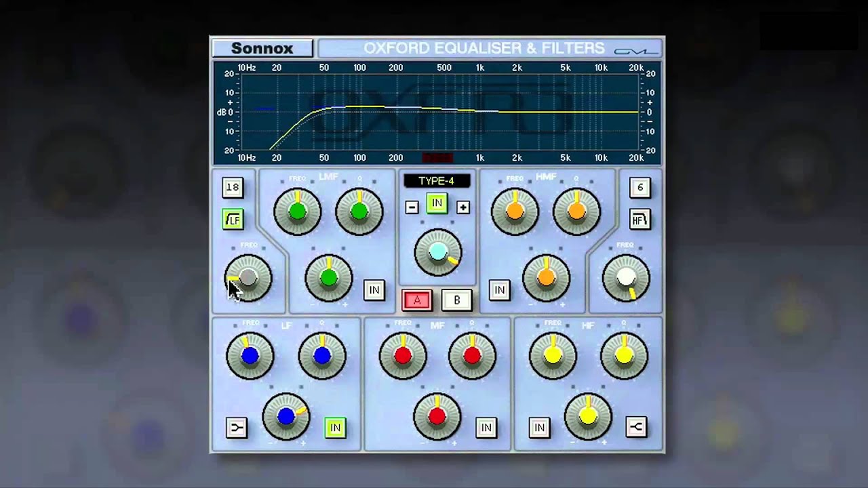Click the HF yellow gain knob
This screenshot has width=868, height=488.
[588, 416]
